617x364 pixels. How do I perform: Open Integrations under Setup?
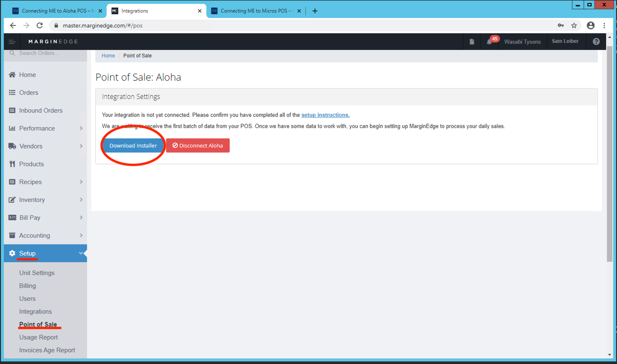tap(35, 312)
